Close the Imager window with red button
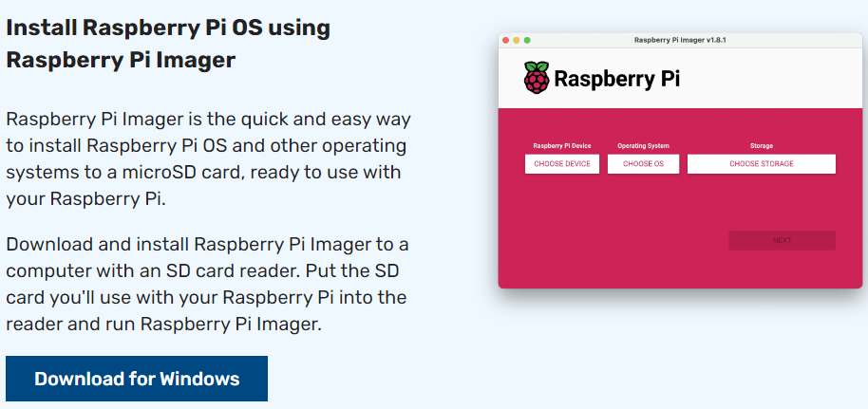This screenshot has width=868, height=409. pos(505,41)
